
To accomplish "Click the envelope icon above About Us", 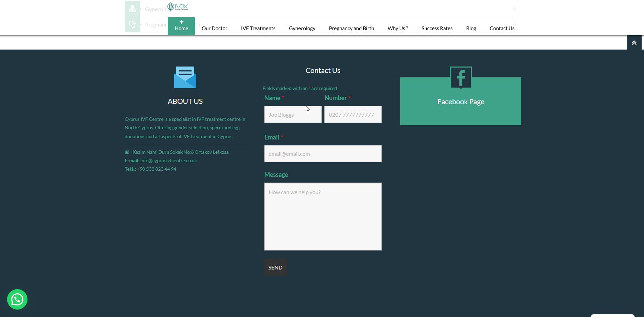I will [185, 77].
